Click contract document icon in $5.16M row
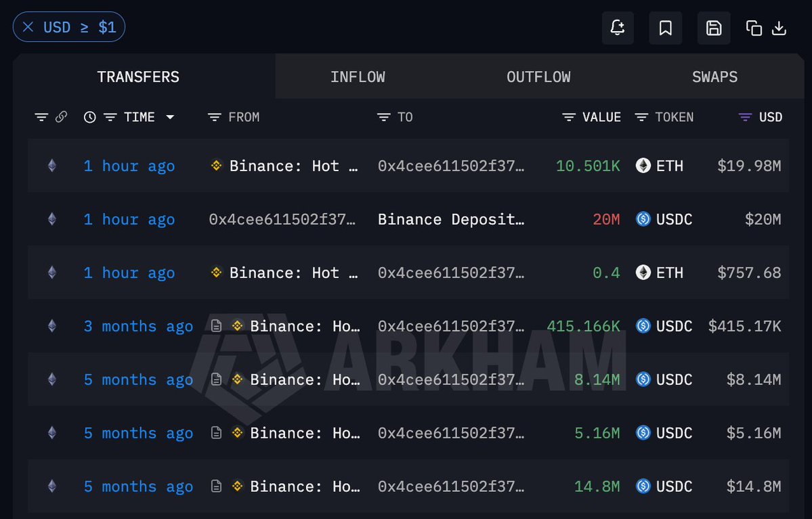 pos(217,432)
